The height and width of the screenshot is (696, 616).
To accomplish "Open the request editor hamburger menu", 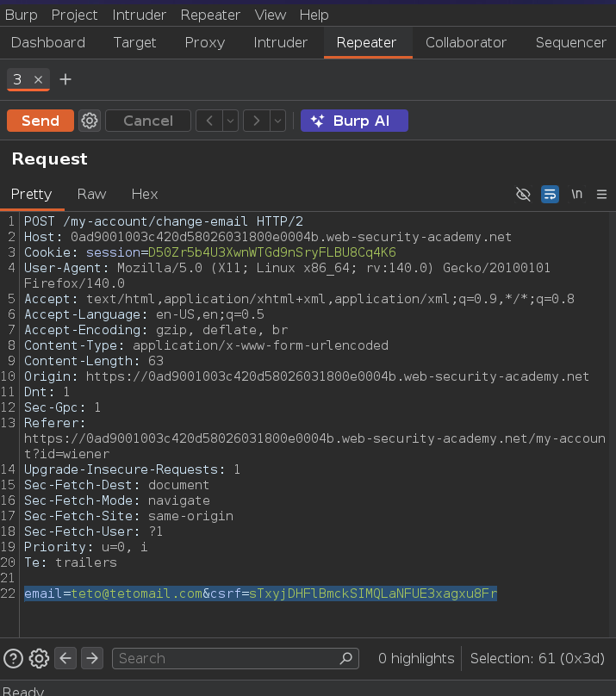I will click(601, 194).
